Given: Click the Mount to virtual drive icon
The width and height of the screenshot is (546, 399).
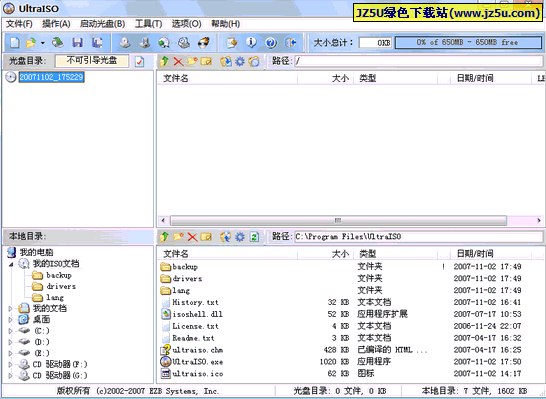Looking at the screenshot, I should [x=184, y=42].
